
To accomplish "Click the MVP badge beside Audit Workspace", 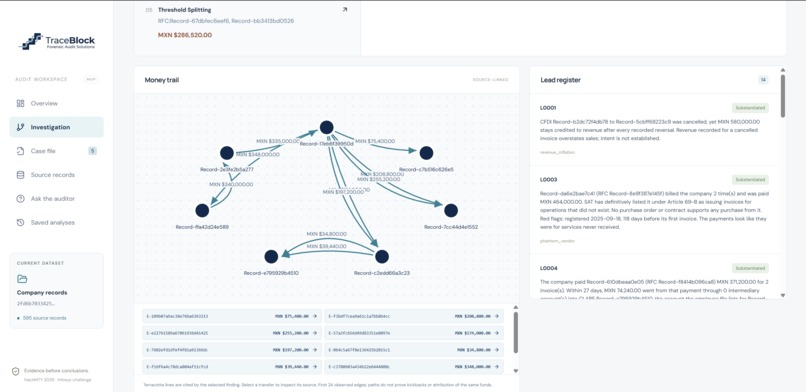I will tap(91, 80).
